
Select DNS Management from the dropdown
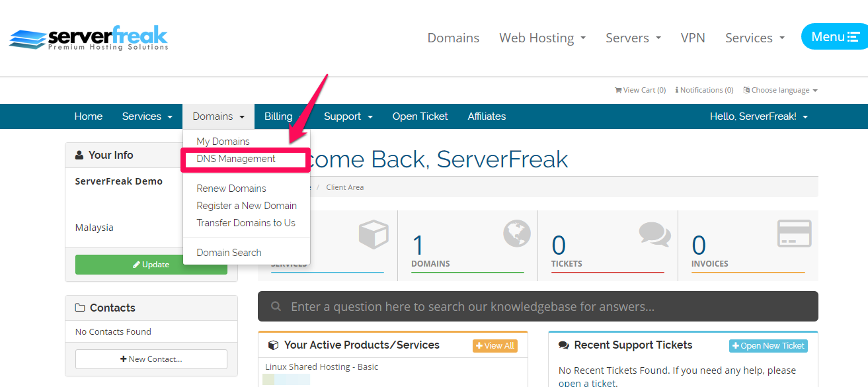point(236,159)
